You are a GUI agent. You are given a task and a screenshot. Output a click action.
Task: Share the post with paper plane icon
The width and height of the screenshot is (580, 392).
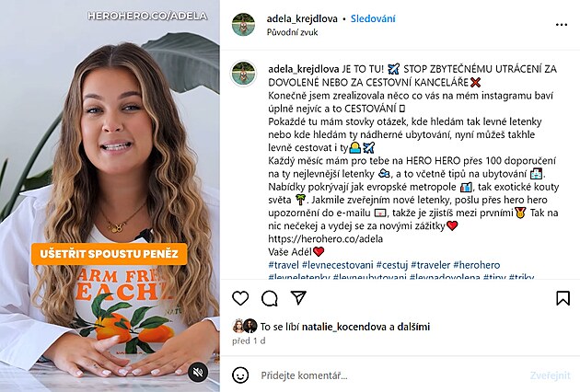(298, 298)
